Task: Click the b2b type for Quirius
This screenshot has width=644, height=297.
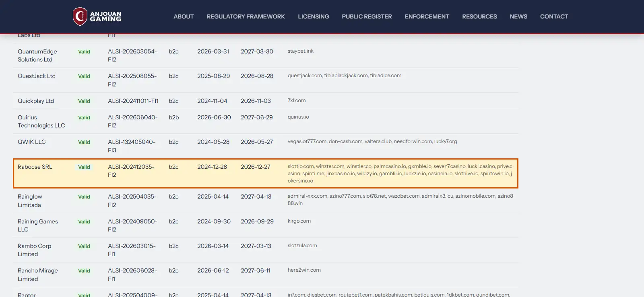Action: click(x=174, y=117)
